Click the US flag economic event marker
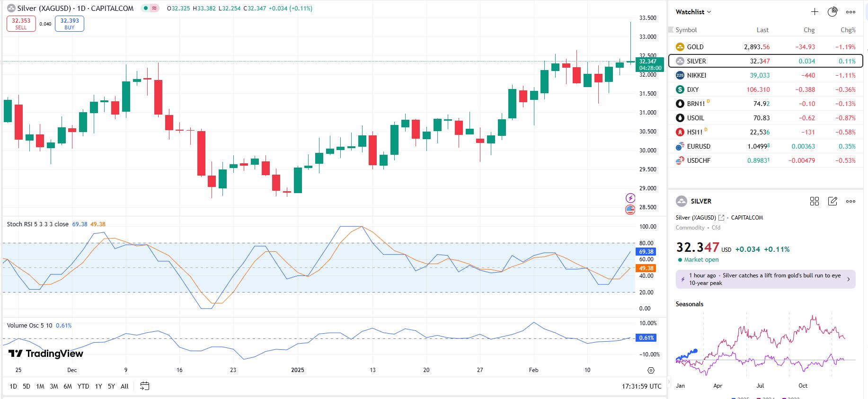The height and width of the screenshot is (399, 868). [x=630, y=209]
